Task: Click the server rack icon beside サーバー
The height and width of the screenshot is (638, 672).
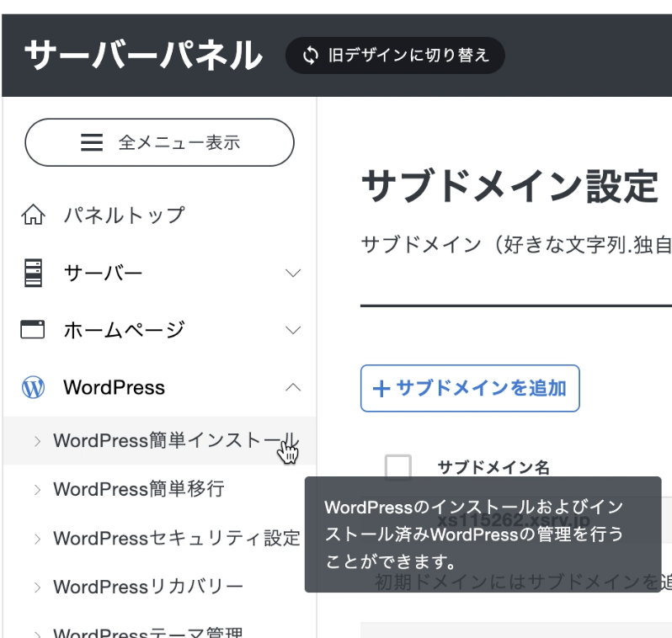Action: pos(33,274)
